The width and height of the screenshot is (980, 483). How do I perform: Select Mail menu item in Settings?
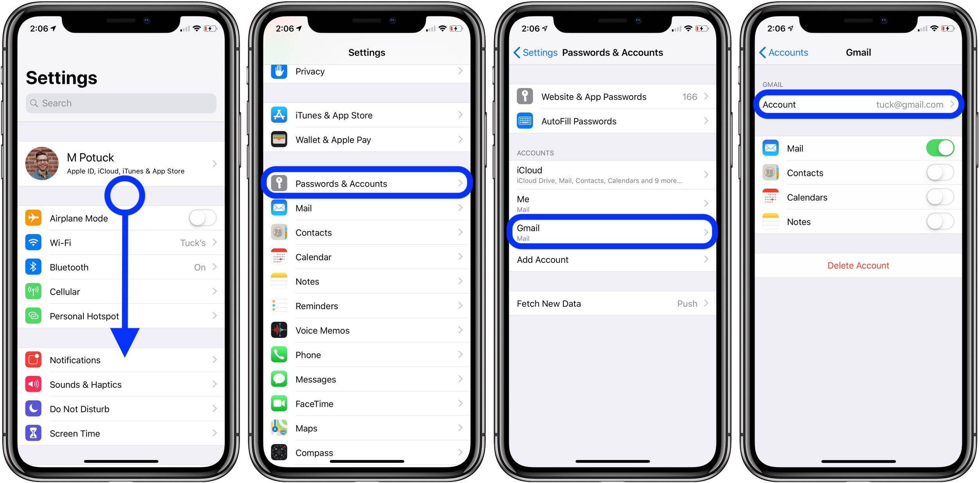click(x=367, y=207)
